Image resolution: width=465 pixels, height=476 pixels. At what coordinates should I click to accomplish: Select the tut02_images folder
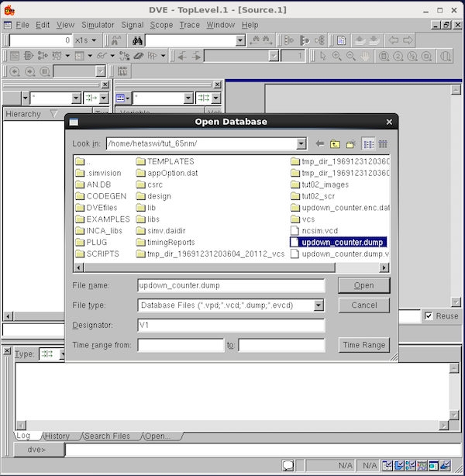319,185
